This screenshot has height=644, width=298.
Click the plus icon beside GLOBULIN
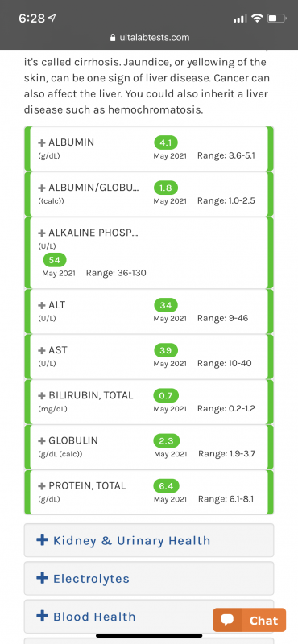[x=42, y=440]
